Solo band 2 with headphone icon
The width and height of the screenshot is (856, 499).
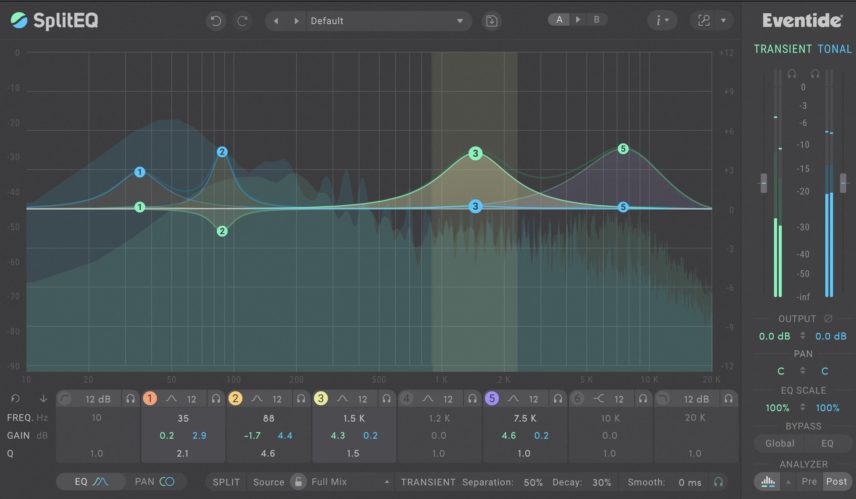[301, 399]
